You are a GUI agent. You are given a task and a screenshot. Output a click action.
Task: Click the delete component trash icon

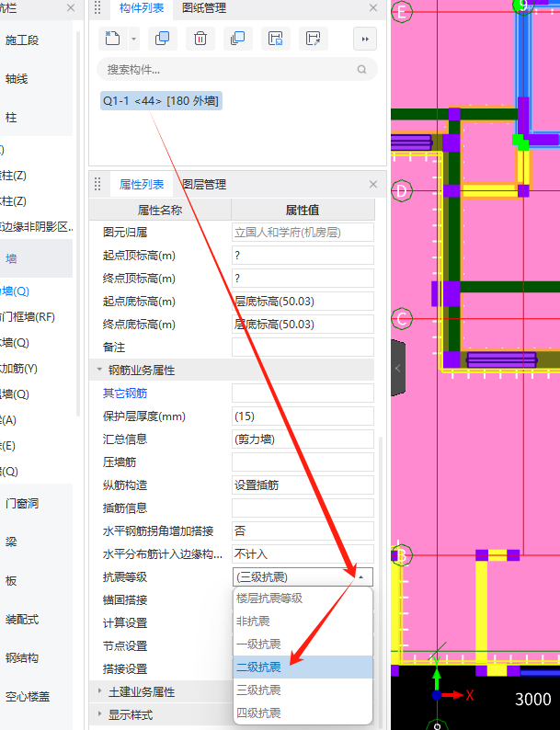[200, 39]
